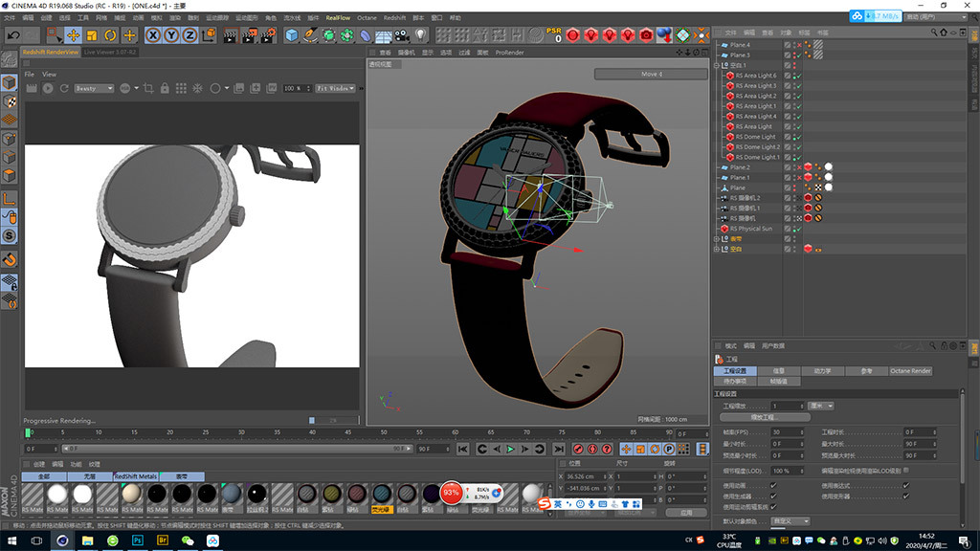
Task: Select the Scale tool
Action: click(x=92, y=35)
